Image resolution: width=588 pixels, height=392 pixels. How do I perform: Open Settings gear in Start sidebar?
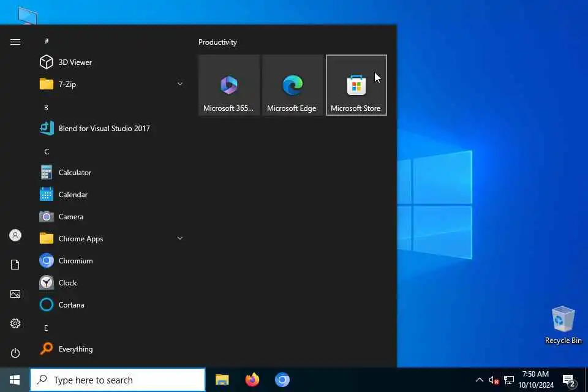(15, 323)
